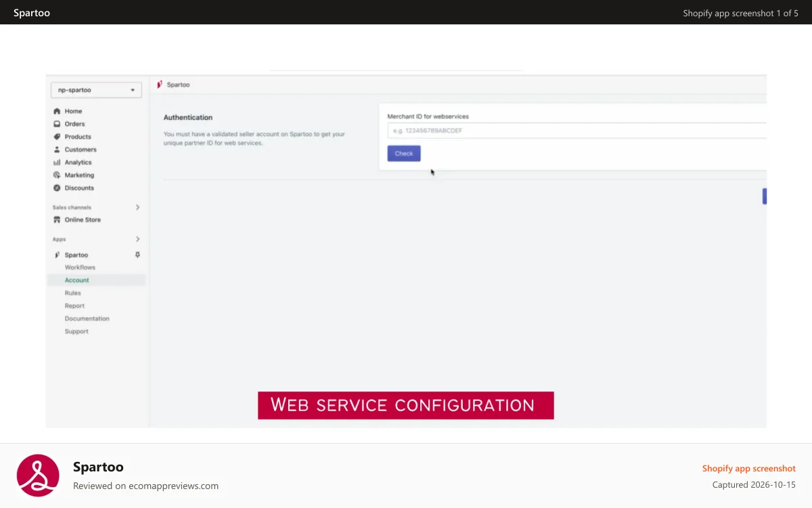Go to Customers section
Image resolution: width=812 pixels, height=508 pixels.
coord(81,150)
